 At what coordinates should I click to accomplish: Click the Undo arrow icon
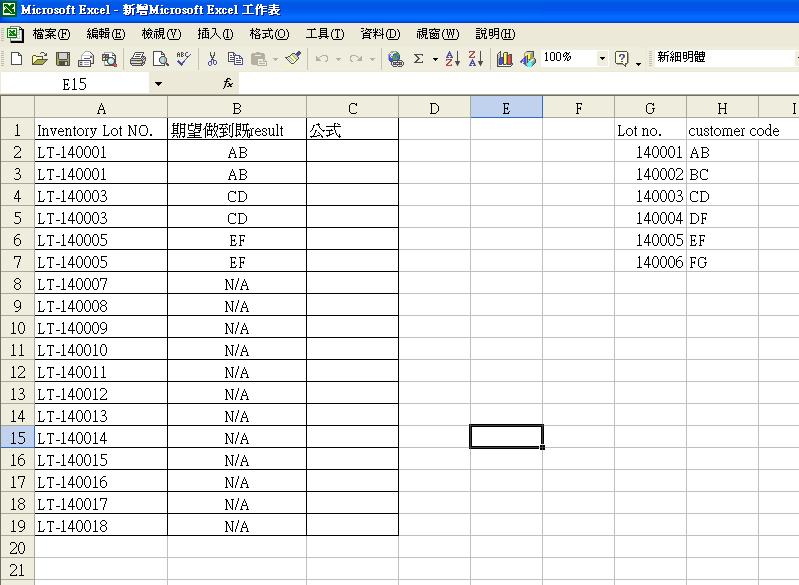click(322, 59)
